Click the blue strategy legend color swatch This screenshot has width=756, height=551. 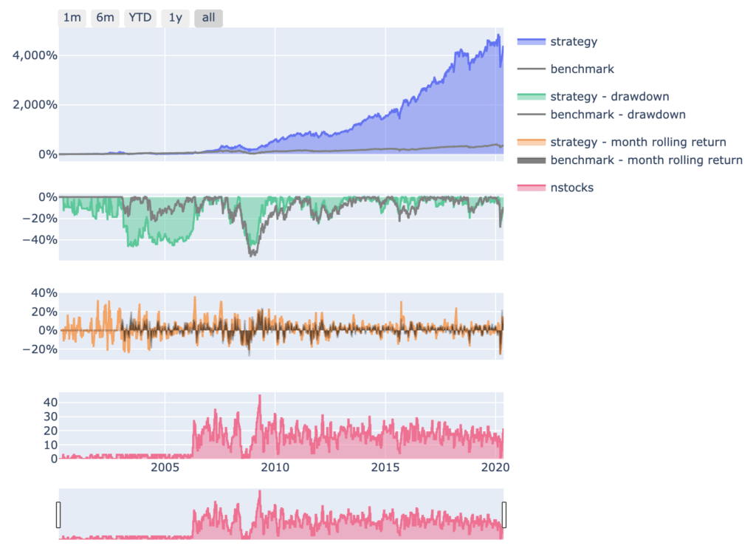(532, 41)
